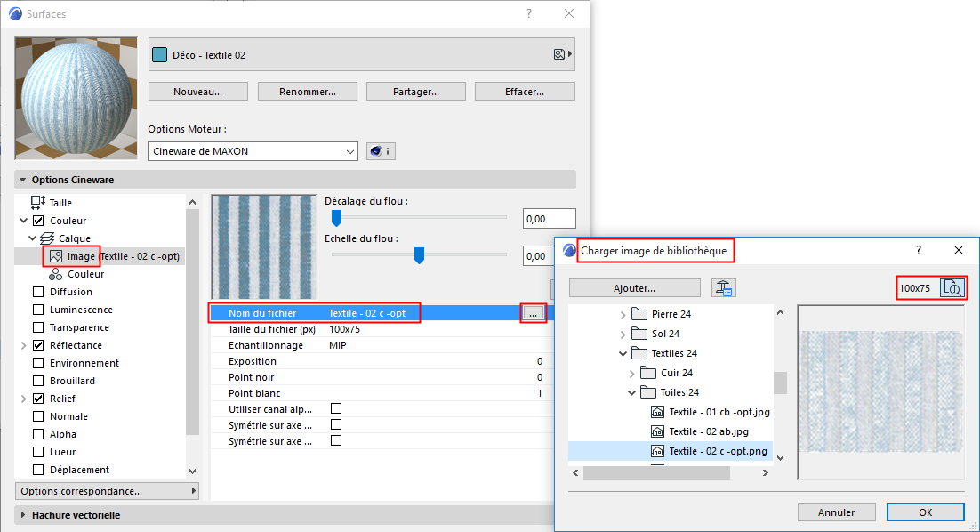Screen dimensions: 980x532
Task: Click the Partager... button
Action: (x=416, y=92)
